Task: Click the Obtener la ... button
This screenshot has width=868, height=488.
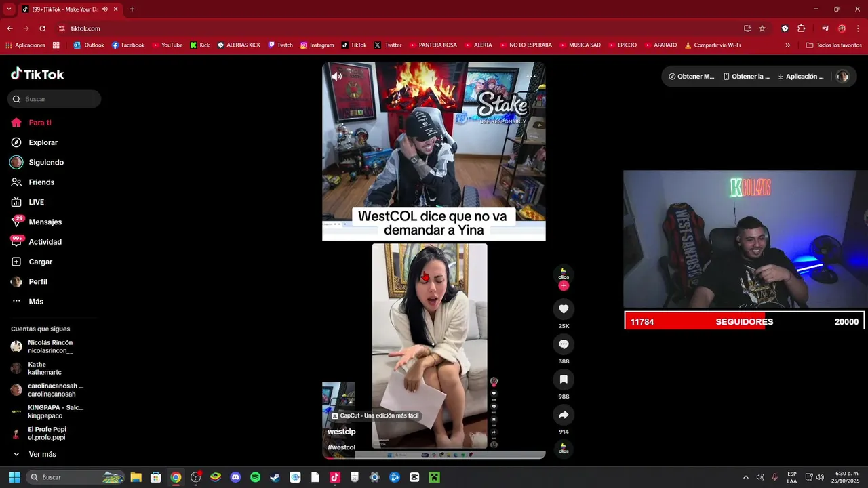Action: pos(746,77)
